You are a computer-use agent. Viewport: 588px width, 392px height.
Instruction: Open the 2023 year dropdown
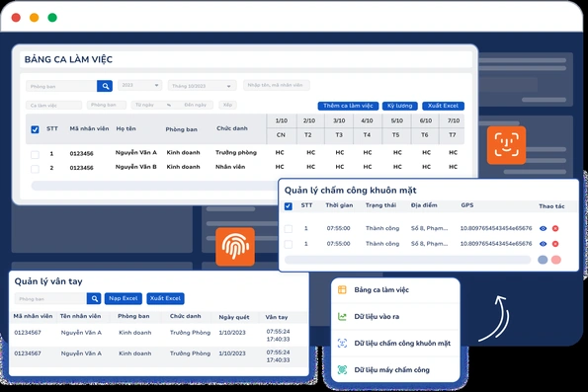[x=140, y=86]
